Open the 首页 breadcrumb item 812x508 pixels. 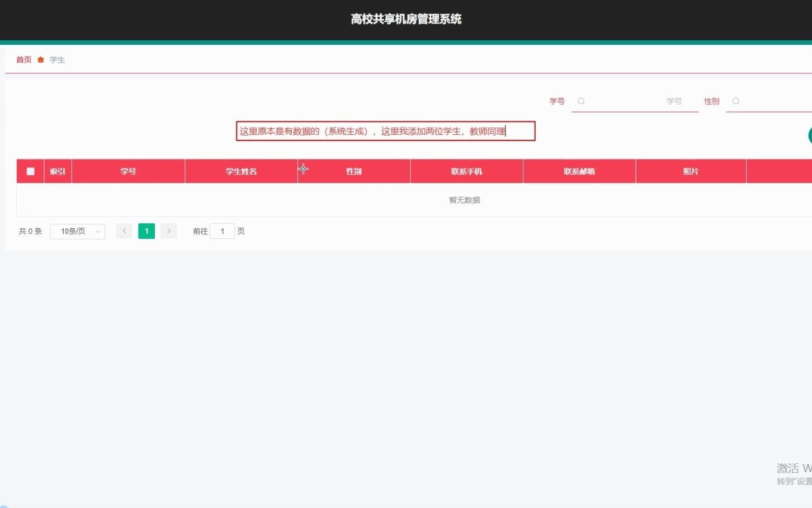pyautogui.click(x=23, y=59)
